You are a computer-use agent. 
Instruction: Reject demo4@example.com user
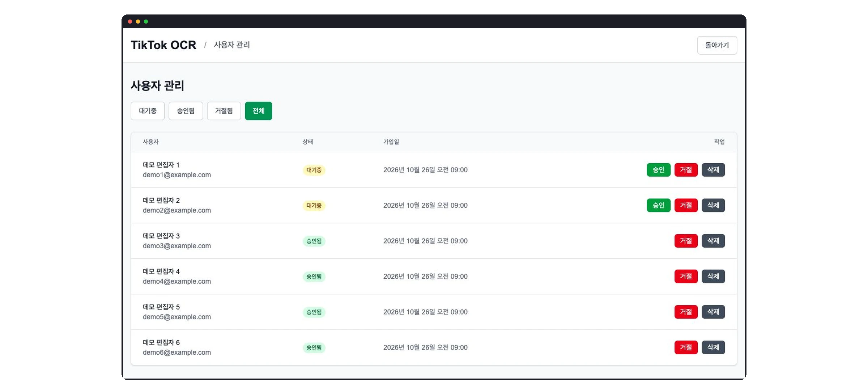click(686, 276)
